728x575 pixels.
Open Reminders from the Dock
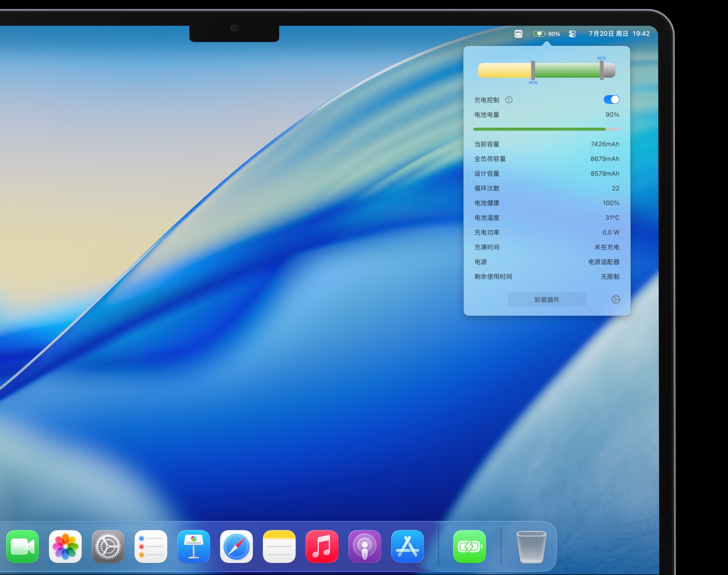pyautogui.click(x=151, y=547)
